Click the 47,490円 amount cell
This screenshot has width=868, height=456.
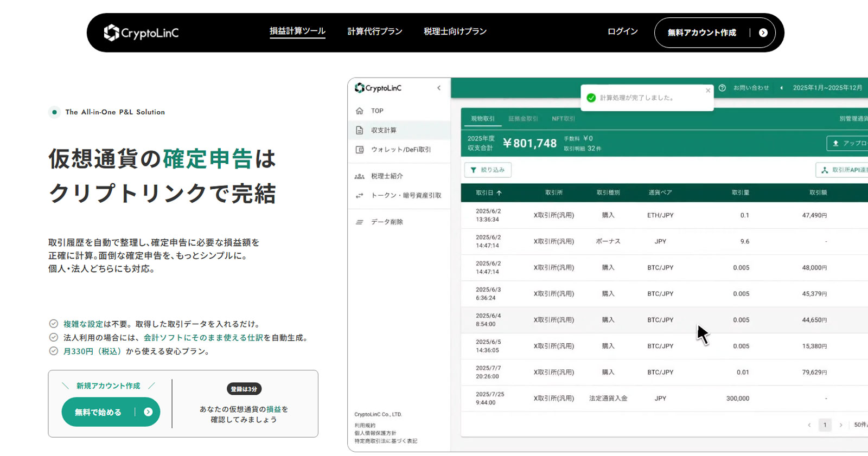[x=814, y=215]
